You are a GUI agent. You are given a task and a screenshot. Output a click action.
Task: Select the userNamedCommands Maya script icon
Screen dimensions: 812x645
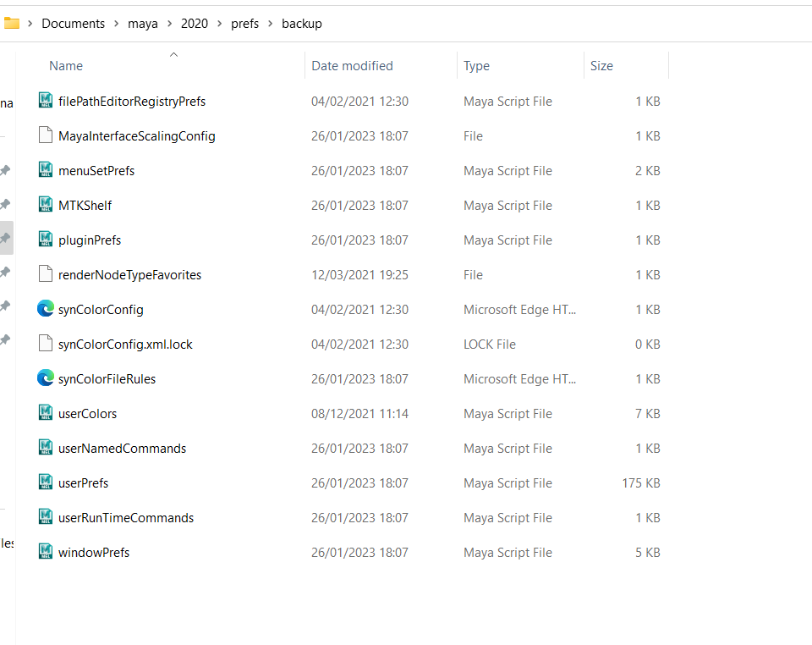[46, 447]
